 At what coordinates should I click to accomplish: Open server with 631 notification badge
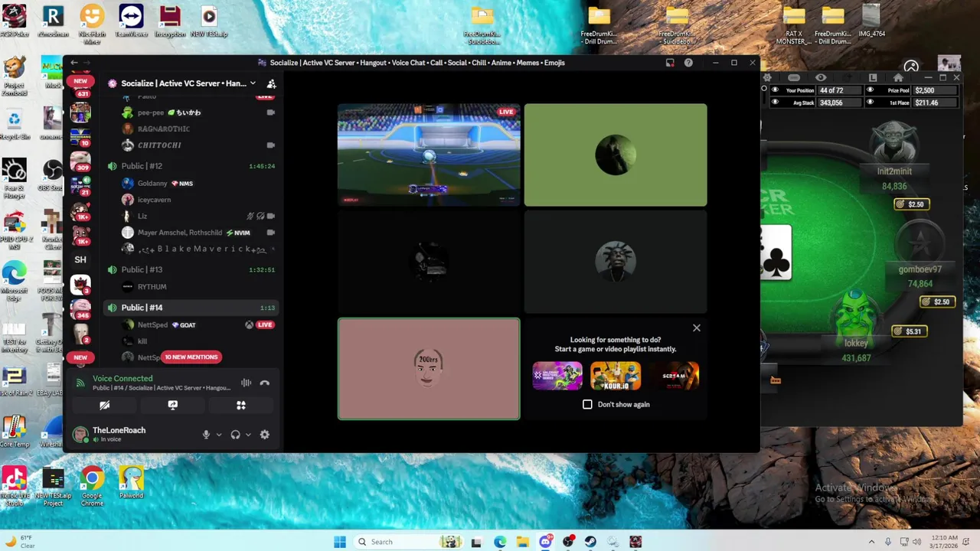pos(80,93)
